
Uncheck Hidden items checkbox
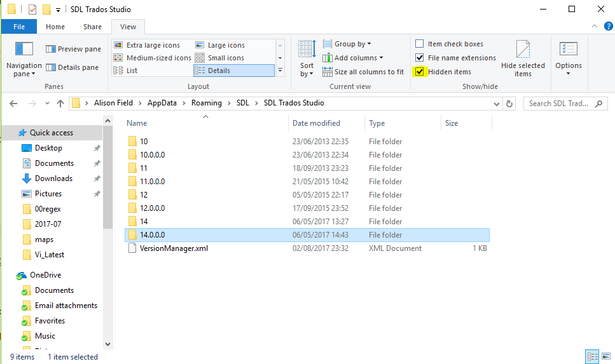pos(419,72)
